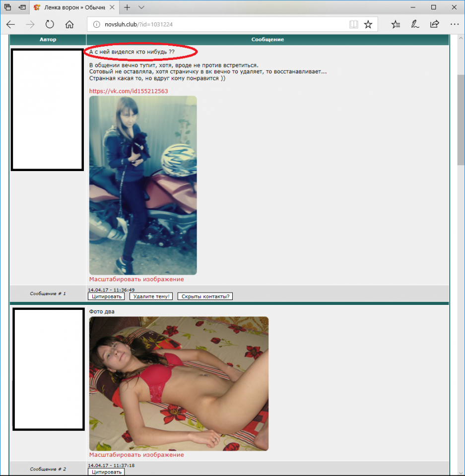Open a new tab with plus button
The height and width of the screenshot is (476, 465).
tap(127, 7)
